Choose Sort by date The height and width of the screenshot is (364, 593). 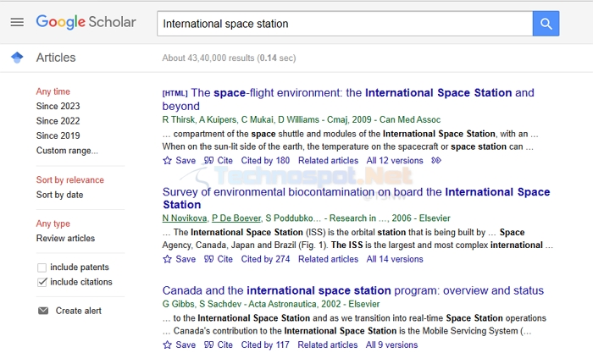(59, 195)
